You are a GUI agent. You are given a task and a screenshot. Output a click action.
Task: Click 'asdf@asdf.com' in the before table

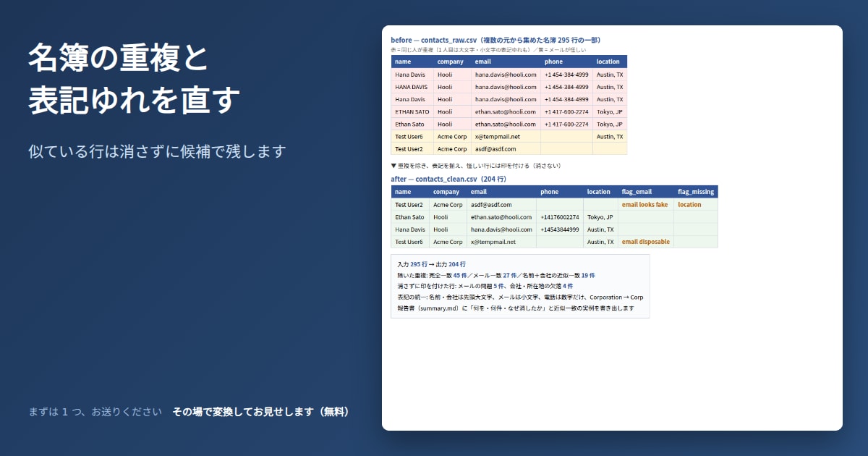click(495, 148)
